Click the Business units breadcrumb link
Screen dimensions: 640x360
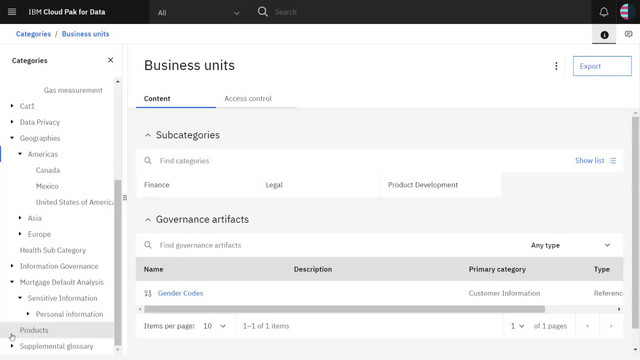pyautogui.click(x=85, y=34)
